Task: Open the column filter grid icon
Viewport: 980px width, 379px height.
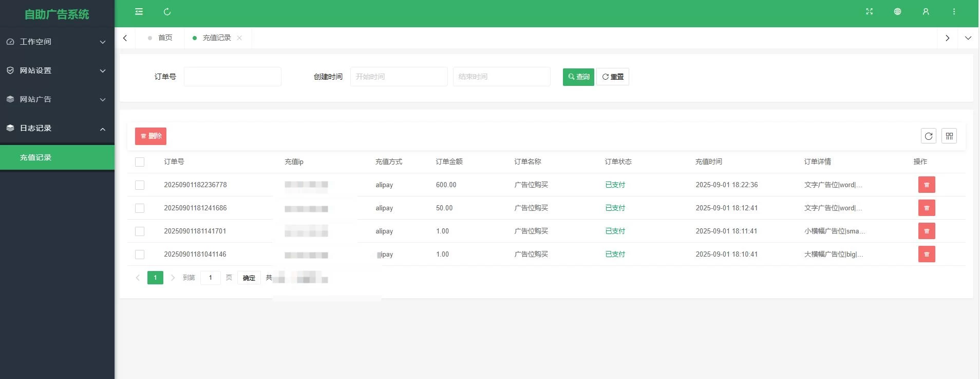Action: pos(949,136)
